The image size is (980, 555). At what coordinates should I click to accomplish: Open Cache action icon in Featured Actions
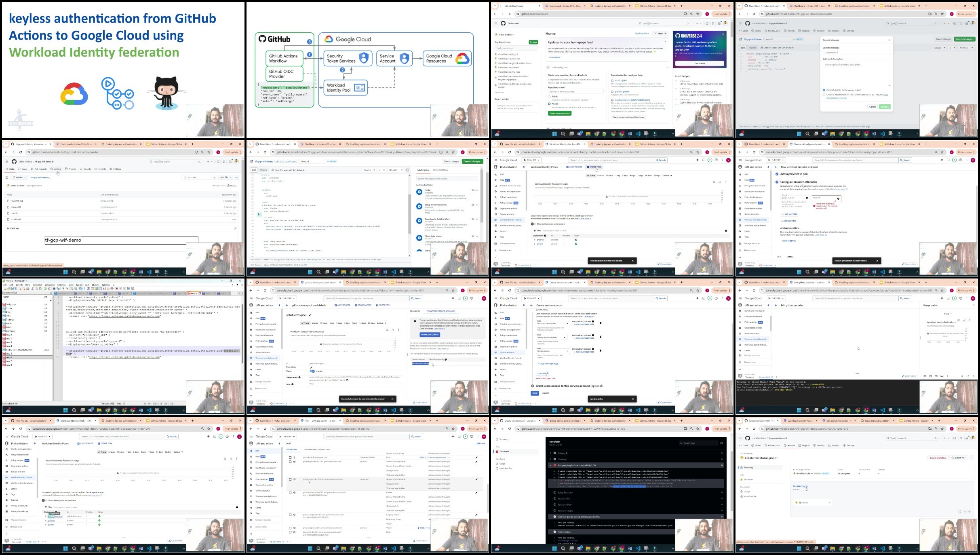coord(419,192)
